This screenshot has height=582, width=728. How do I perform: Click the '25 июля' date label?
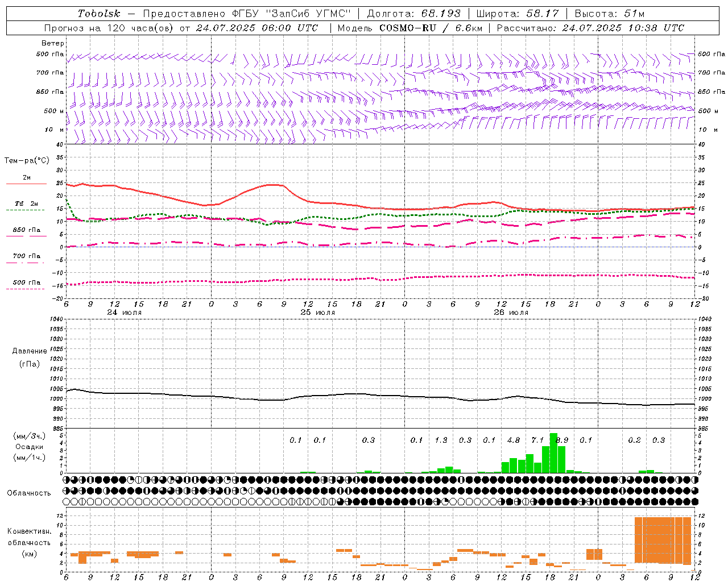tap(318, 313)
